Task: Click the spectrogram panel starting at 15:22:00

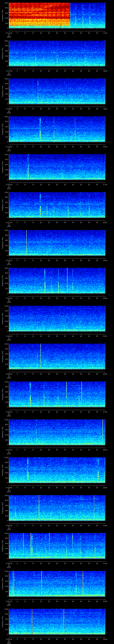Action: point(57,243)
